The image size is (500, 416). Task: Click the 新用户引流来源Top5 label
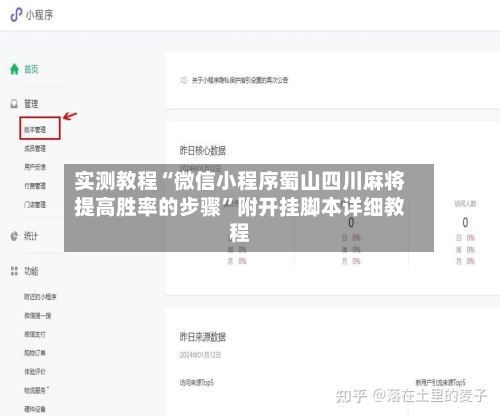(x=440, y=383)
